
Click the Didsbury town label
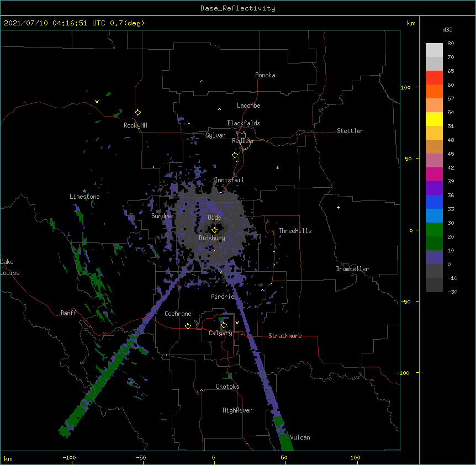(212, 238)
